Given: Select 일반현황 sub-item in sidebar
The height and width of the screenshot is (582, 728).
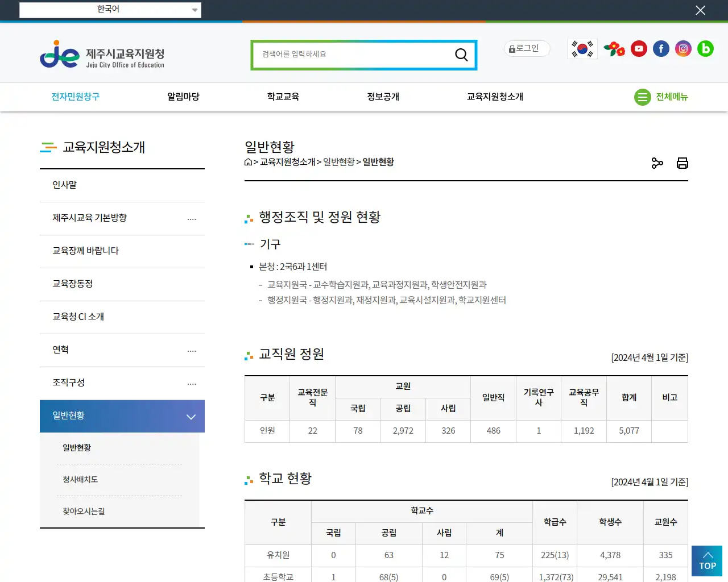Looking at the screenshot, I should click(77, 448).
